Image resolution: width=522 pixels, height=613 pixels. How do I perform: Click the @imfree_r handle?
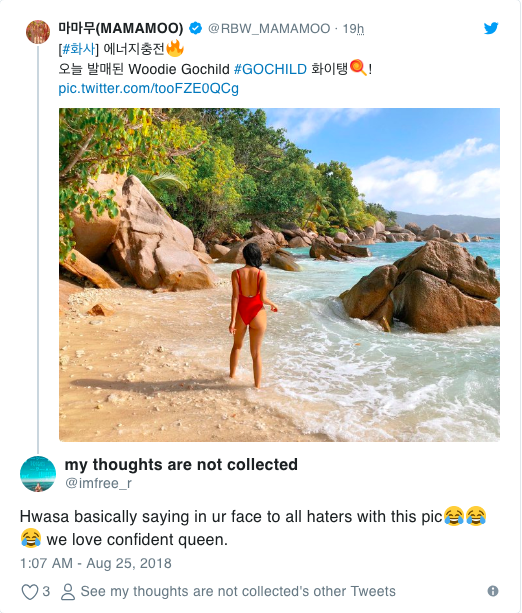98,483
